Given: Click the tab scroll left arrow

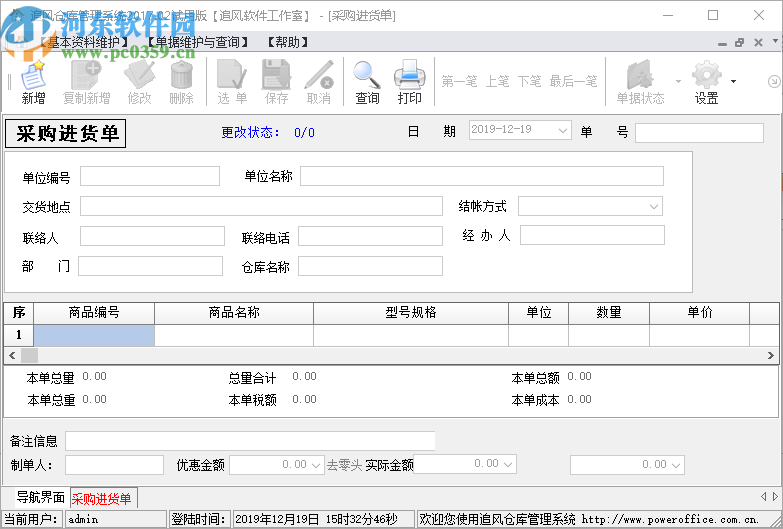Looking at the screenshot, I should click(763, 496).
